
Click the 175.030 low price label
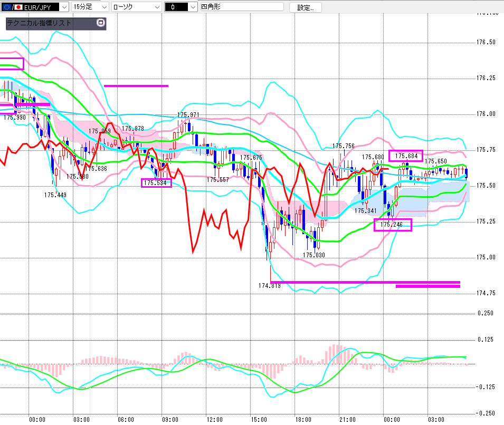coord(313,255)
